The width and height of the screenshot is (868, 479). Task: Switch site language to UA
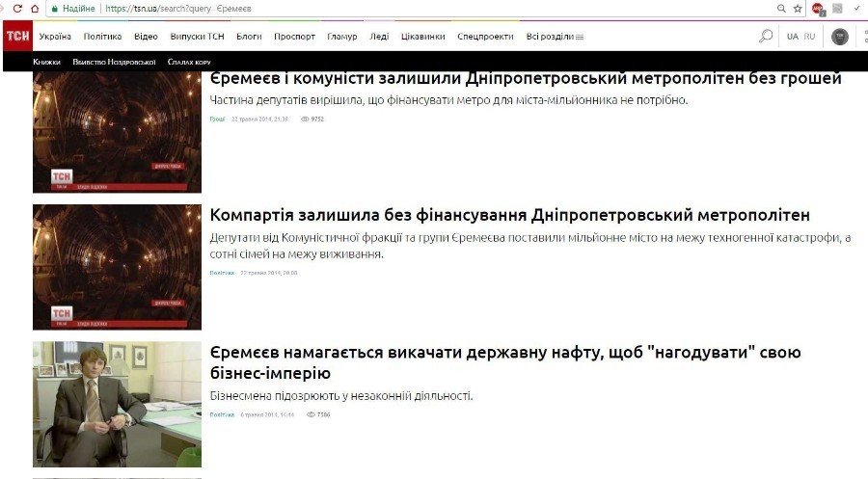point(793,37)
